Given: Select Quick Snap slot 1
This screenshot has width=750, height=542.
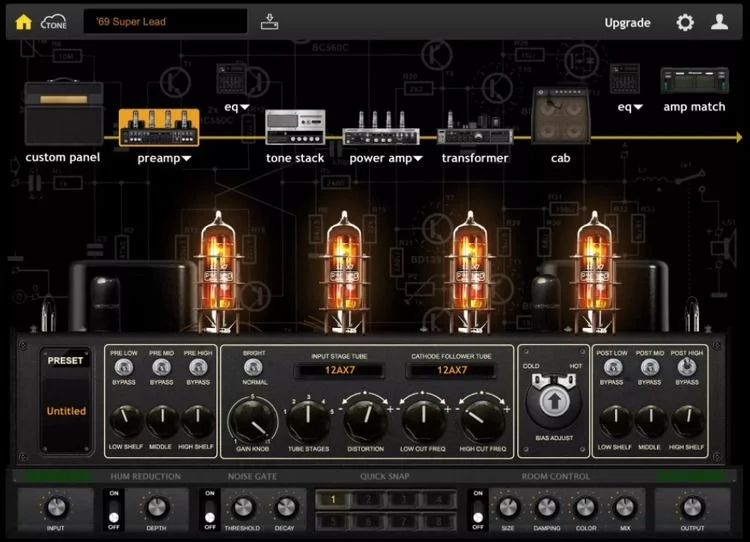Looking at the screenshot, I should (333, 499).
